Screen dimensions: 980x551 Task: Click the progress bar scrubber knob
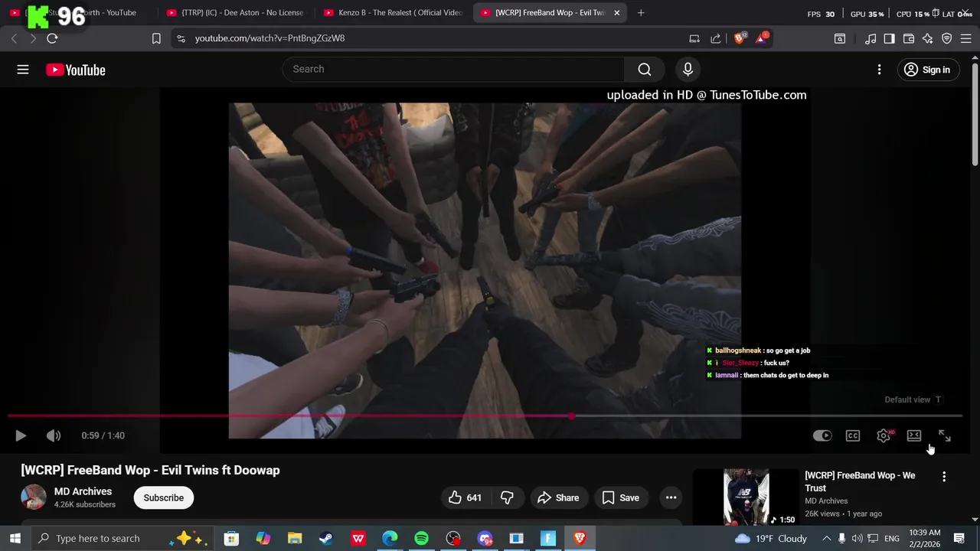[571, 416]
